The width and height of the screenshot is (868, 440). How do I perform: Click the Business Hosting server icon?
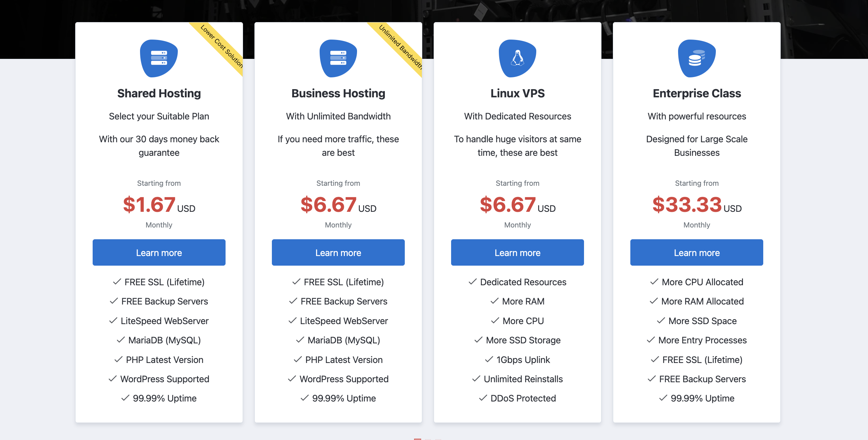338,58
